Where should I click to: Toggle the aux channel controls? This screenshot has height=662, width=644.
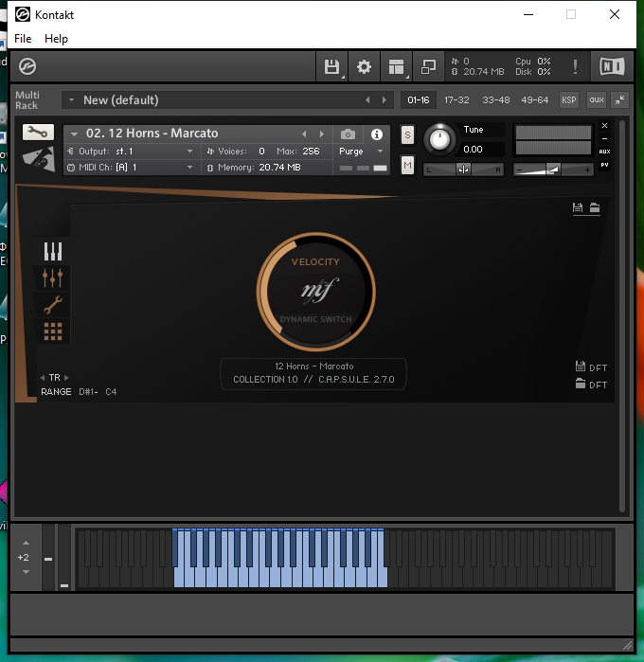click(x=597, y=100)
